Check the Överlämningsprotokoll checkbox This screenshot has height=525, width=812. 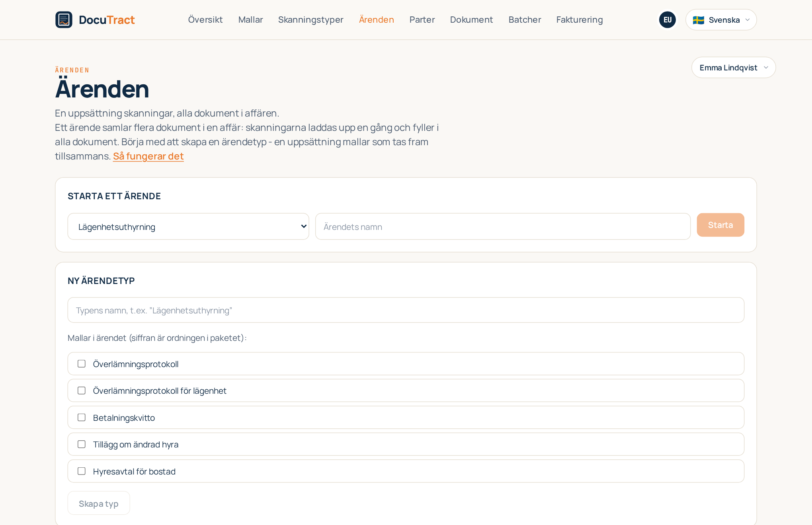(x=82, y=364)
